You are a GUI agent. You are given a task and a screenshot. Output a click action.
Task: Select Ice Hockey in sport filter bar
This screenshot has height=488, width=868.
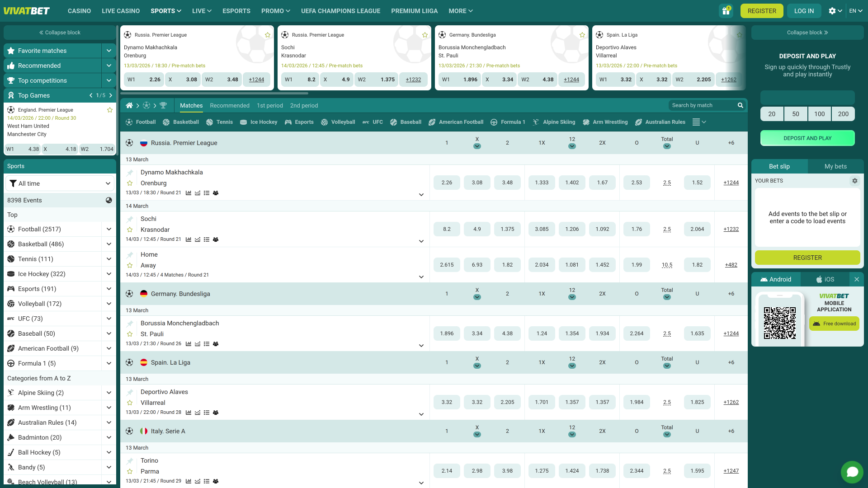pos(259,122)
